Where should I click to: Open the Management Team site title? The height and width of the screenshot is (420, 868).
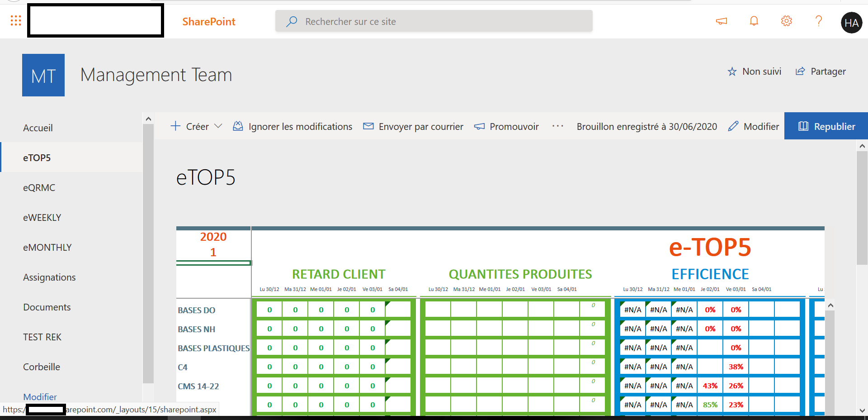(x=156, y=75)
